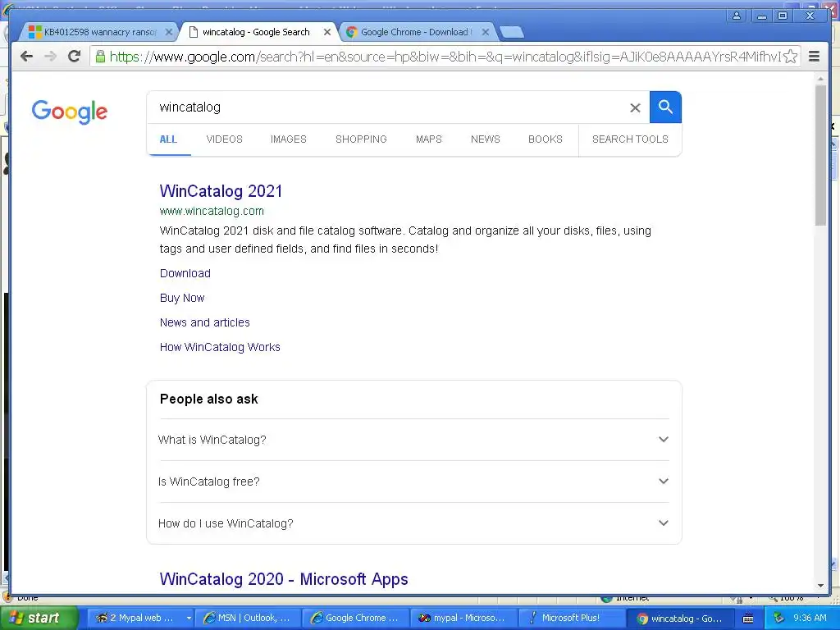The width and height of the screenshot is (840, 630).
Task: Select the ALL search filter
Action: pyautogui.click(x=168, y=139)
